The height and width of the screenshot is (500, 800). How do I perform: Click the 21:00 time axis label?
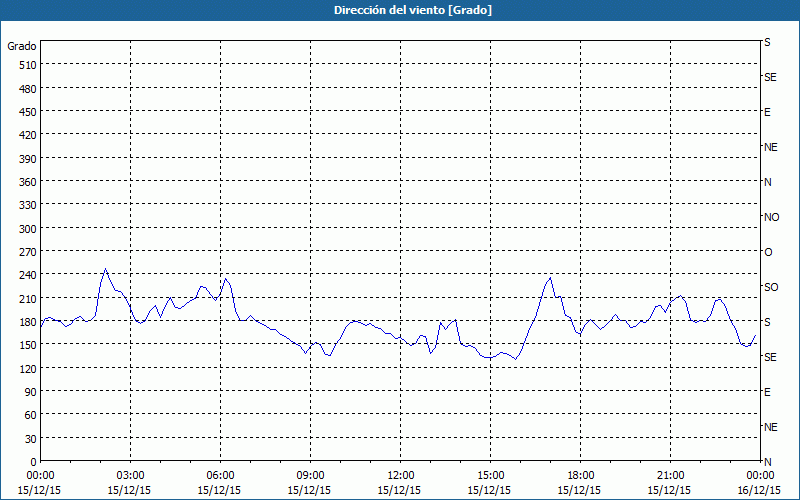click(670, 476)
